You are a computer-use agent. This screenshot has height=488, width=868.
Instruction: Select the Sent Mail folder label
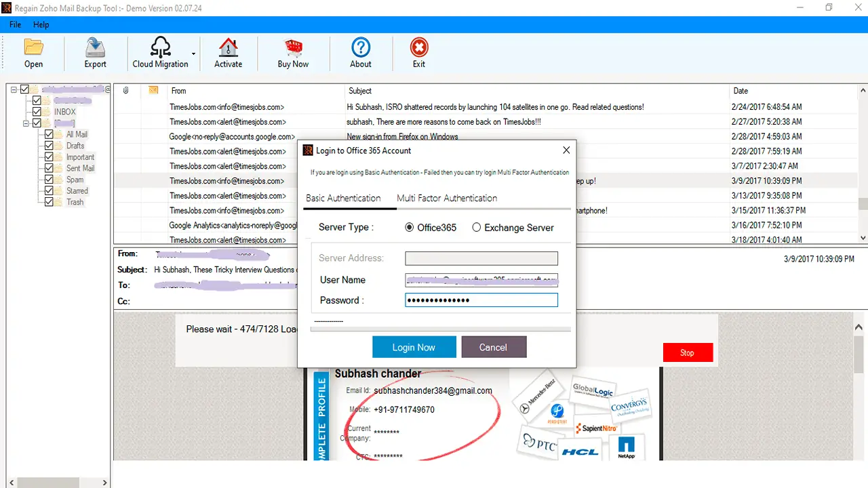80,168
